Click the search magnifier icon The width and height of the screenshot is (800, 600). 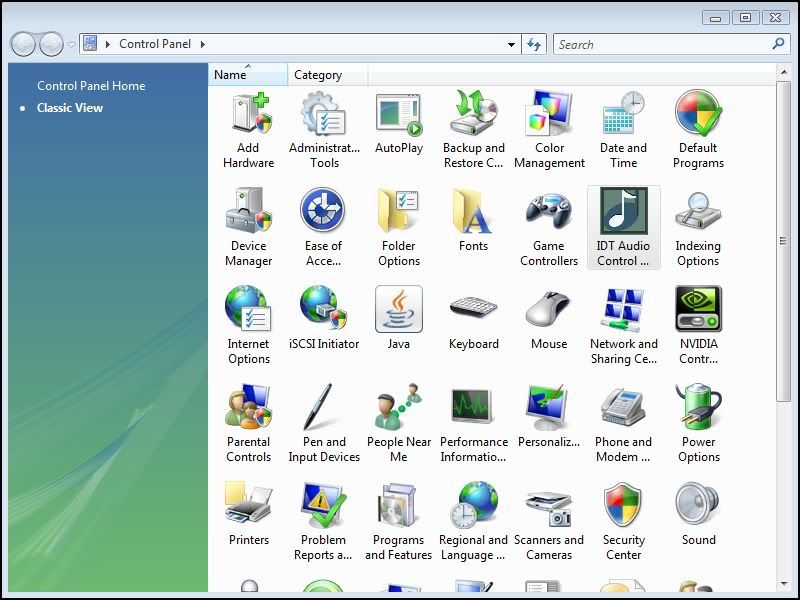point(779,44)
